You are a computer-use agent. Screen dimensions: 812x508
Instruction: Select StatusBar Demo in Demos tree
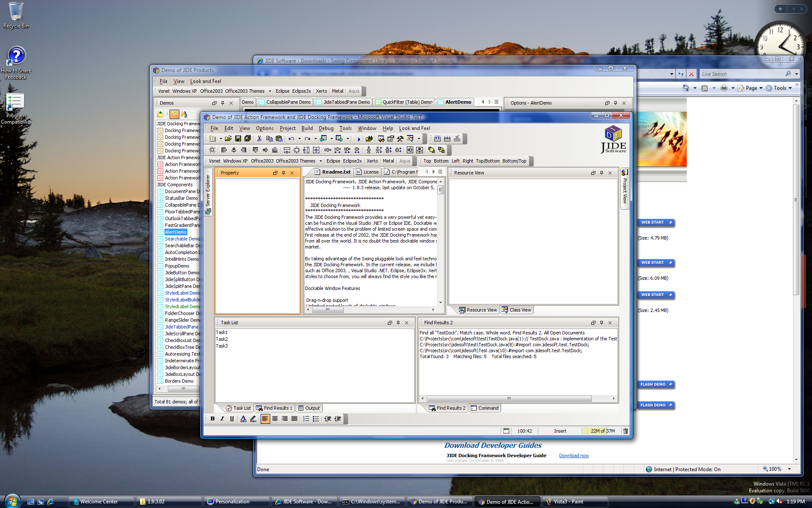(181, 198)
